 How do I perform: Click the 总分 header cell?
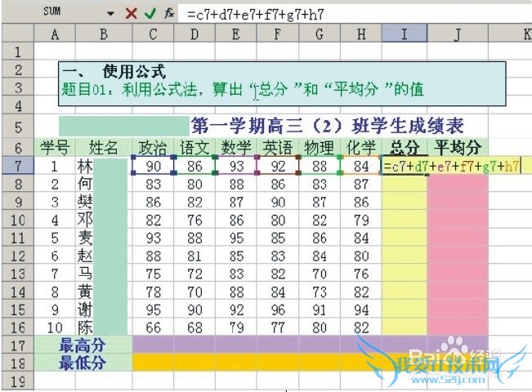[x=405, y=148]
